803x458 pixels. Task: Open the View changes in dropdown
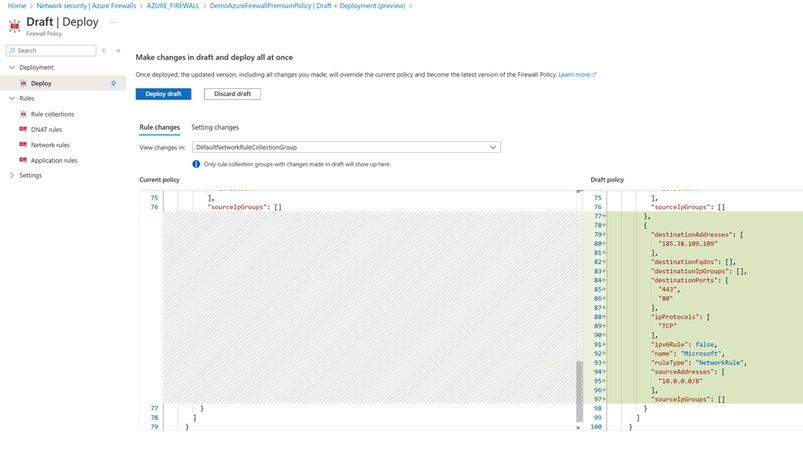point(346,147)
